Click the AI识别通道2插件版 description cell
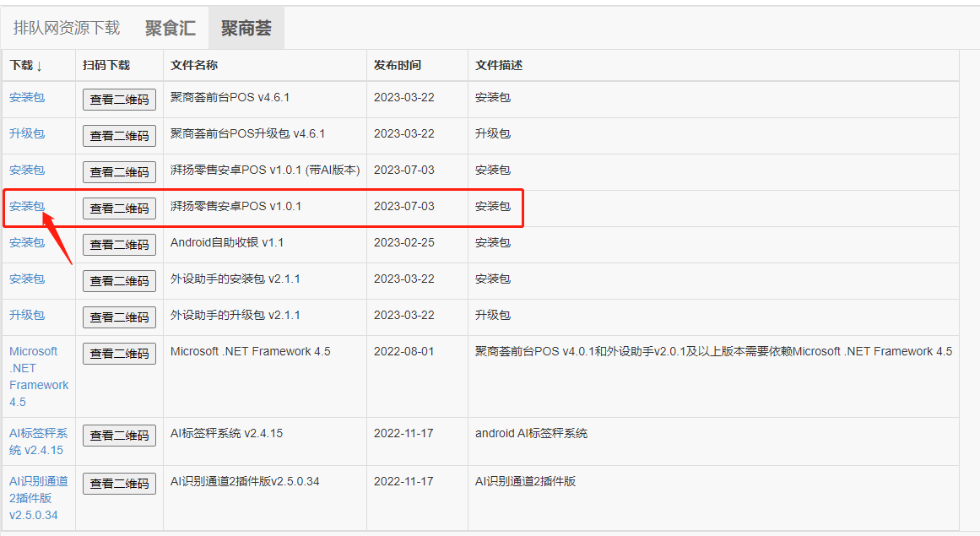This screenshot has height=536, width=980. tap(525, 481)
